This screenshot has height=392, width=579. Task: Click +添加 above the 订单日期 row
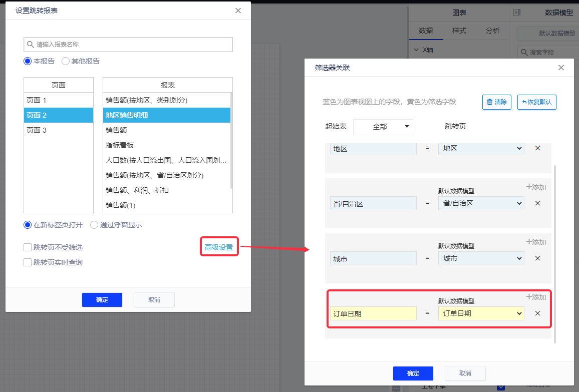536,297
